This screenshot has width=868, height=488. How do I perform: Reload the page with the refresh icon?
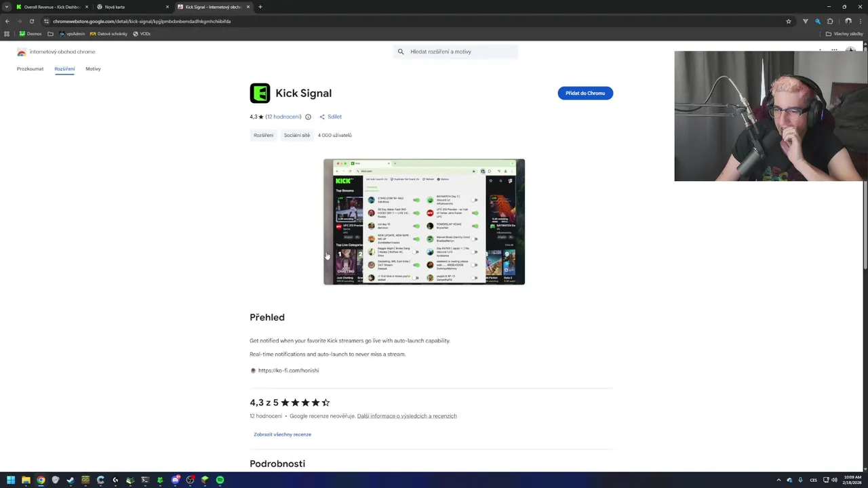coord(31,21)
